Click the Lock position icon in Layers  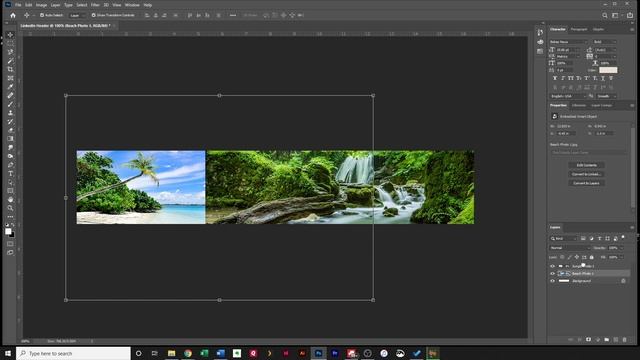pyautogui.click(x=577, y=257)
